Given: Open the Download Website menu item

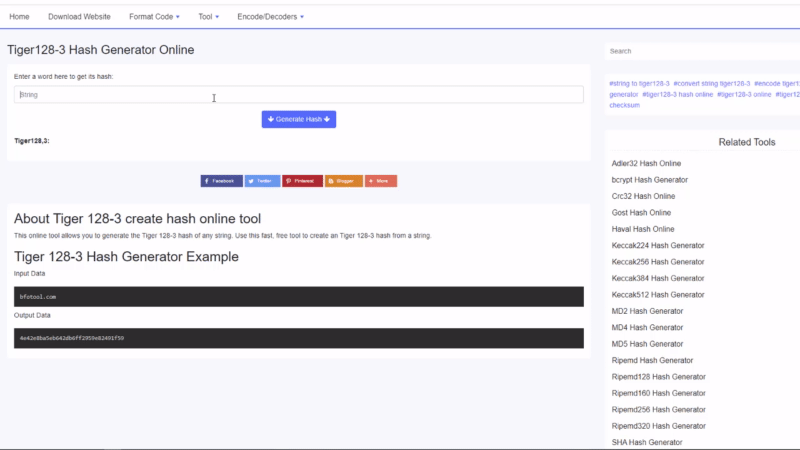Looking at the screenshot, I should [79, 17].
